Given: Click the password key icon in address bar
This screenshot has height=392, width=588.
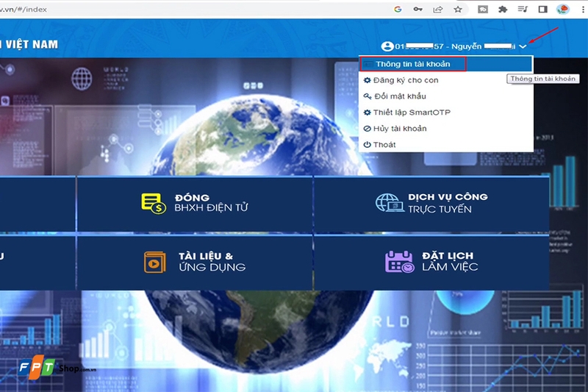Looking at the screenshot, I should [417, 10].
